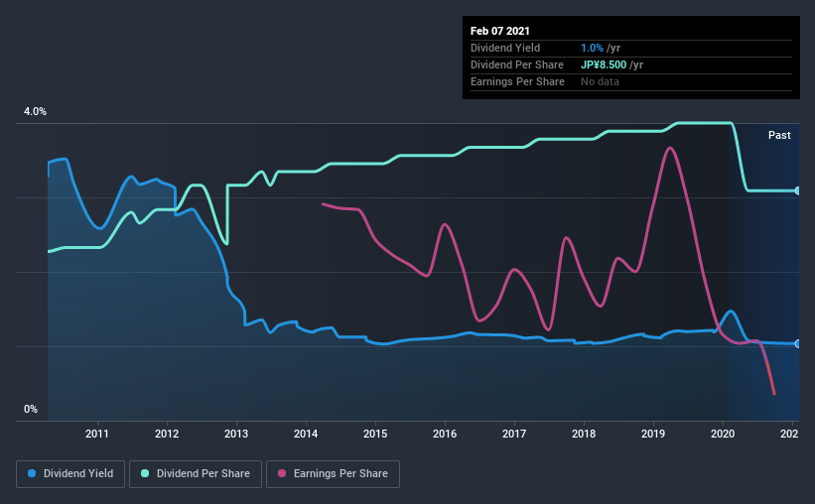
Task: Click the 'Dividend Per Share' row label in the tooltip
Action: pyautogui.click(x=516, y=64)
